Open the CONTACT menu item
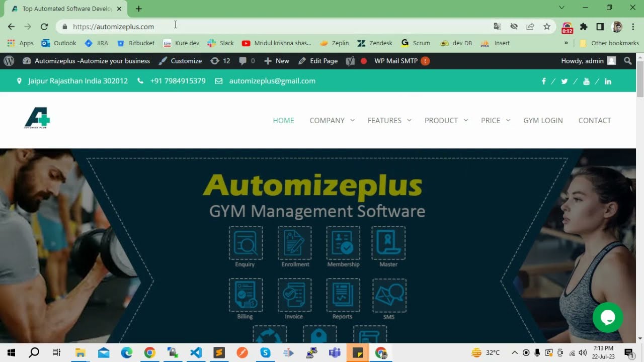 point(595,120)
